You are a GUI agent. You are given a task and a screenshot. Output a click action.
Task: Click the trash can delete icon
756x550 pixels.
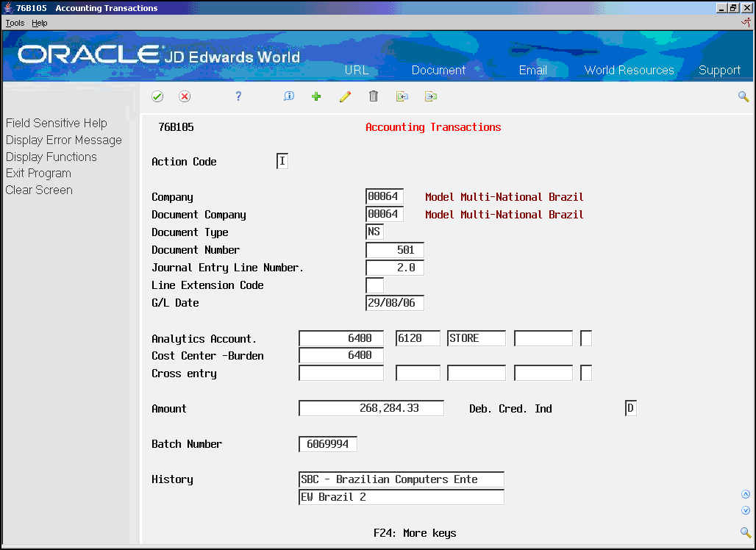click(373, 96)
